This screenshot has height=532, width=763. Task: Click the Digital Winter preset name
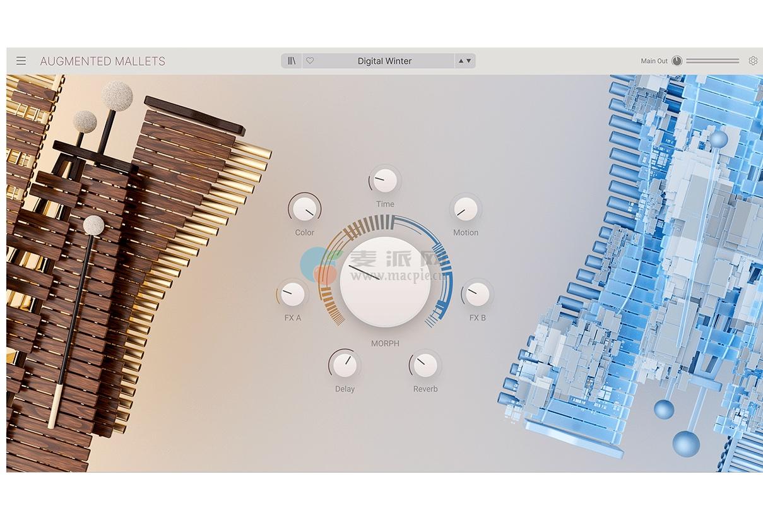point(384,61)
